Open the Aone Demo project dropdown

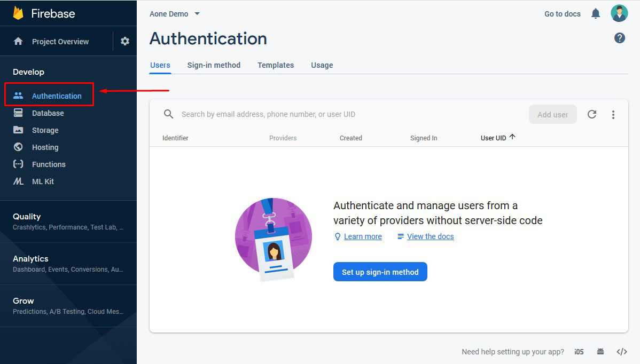tap(175, 14)
